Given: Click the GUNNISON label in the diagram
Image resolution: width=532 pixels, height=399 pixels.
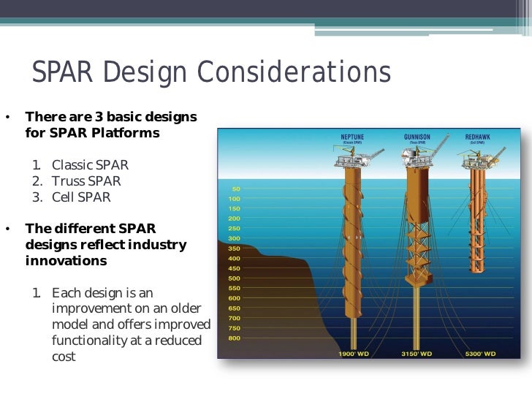Looking at the screenshot, I should point(417,137).
